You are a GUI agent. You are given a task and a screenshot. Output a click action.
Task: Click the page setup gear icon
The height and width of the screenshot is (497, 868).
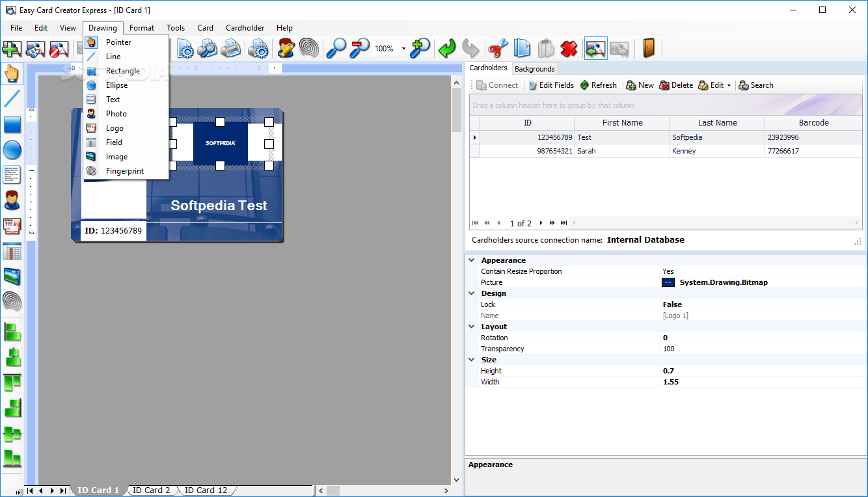185,48
